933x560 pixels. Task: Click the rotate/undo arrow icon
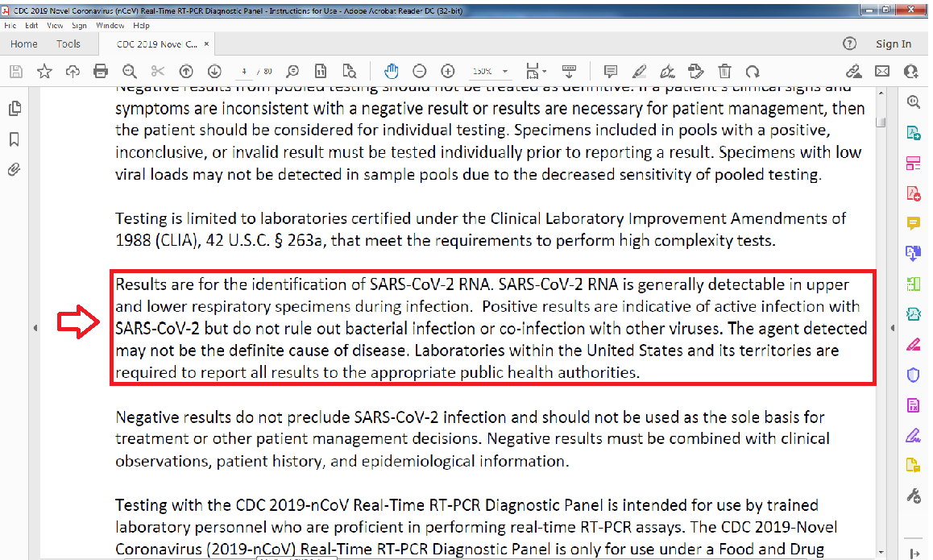click(x=753, y=72)
